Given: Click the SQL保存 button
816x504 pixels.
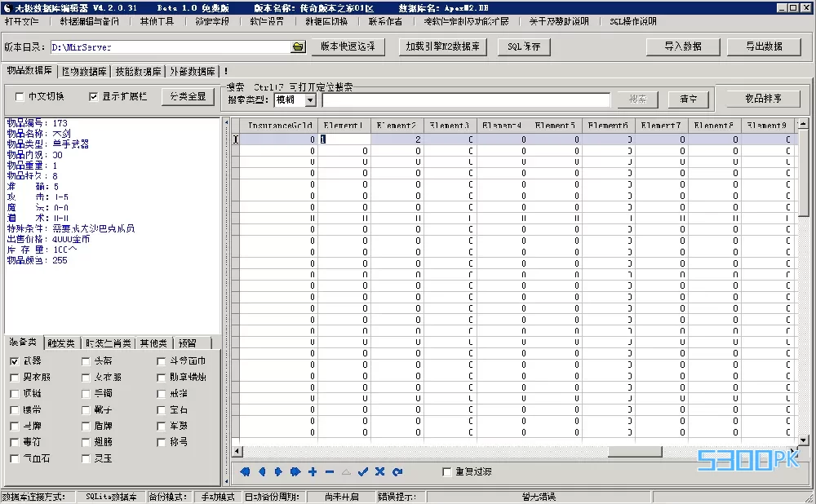Looking at the screenshot, I should click(x=524, y=46).
